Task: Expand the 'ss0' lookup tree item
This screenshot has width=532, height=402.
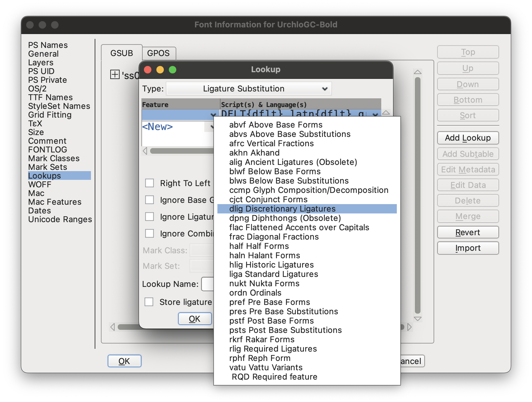Action: coord(115,74)
